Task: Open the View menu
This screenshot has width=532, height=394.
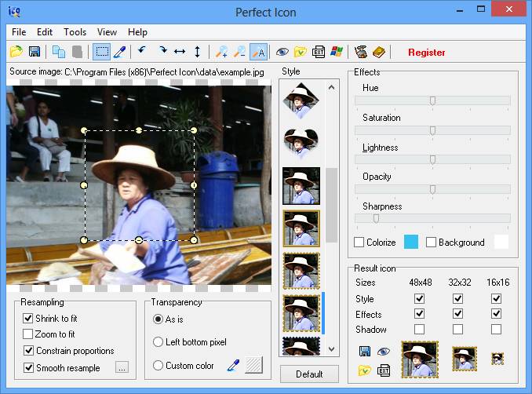Action: pyautogui.click(x=107, y=32)
